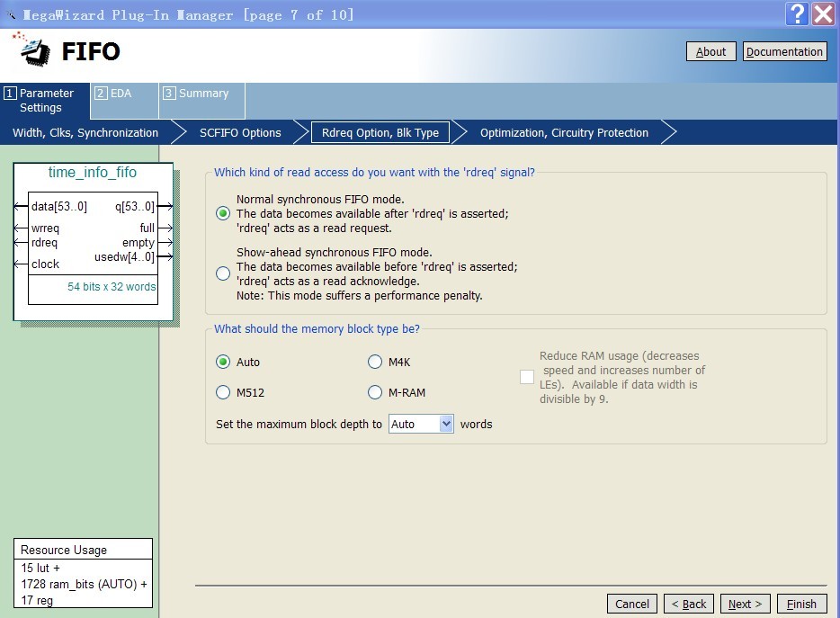
Task: Click the full output port label
Action: (x=147, y=228)
